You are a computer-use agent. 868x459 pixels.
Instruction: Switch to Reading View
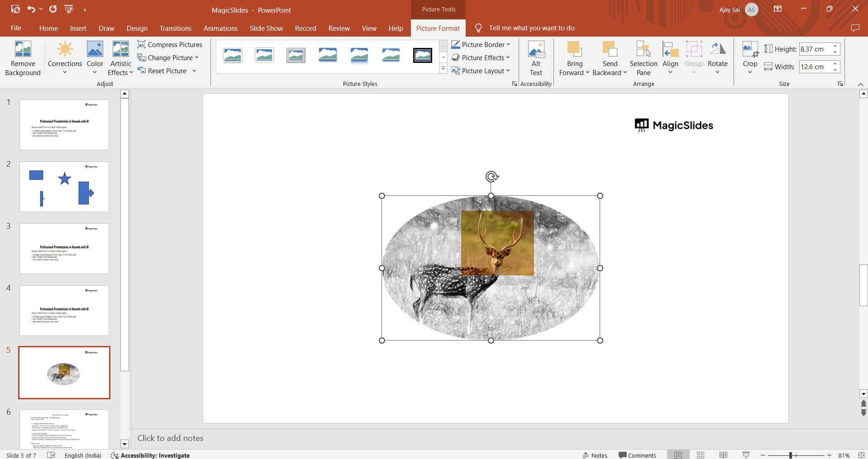pos(723,455)
